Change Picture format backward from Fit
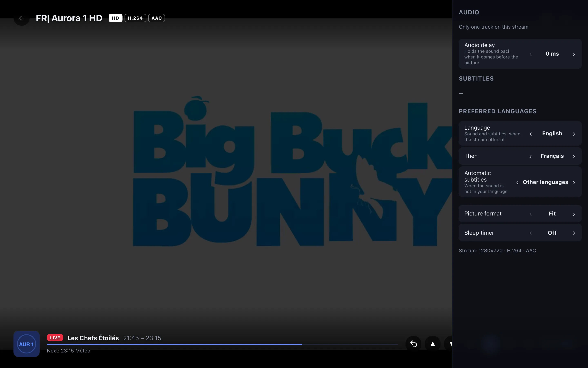The height and width of the screenshot is (368, 588). (x=531, y=214)
